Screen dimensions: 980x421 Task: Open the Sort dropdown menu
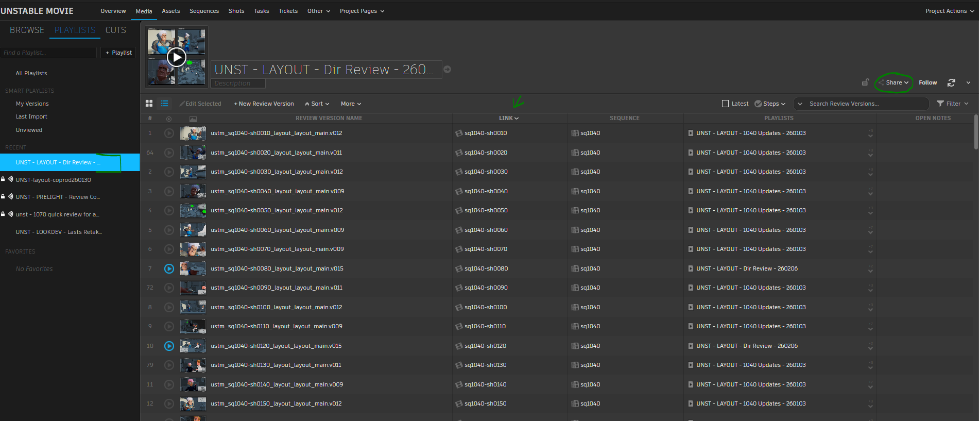317,104
